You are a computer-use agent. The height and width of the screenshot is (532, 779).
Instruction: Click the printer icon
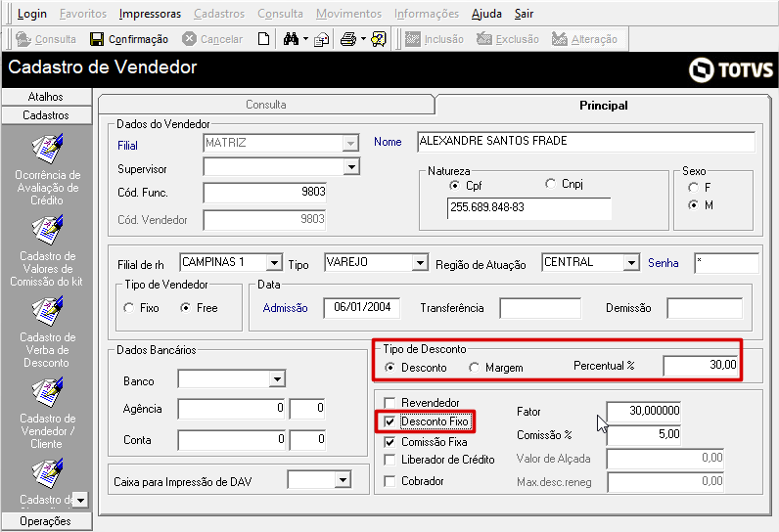348,39
